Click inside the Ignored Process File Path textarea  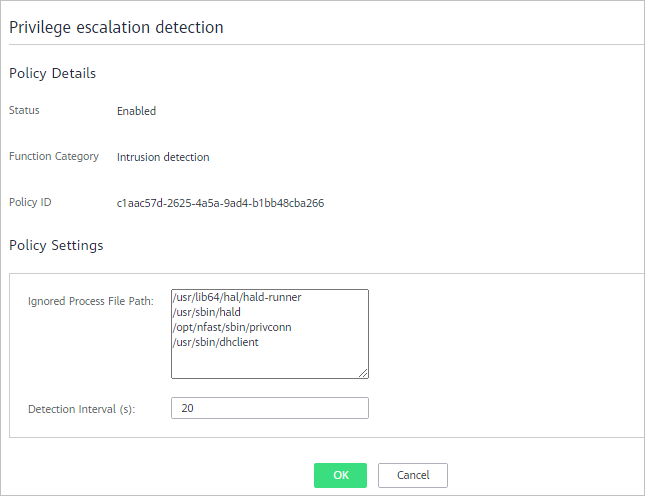click(x=270, y=334)
